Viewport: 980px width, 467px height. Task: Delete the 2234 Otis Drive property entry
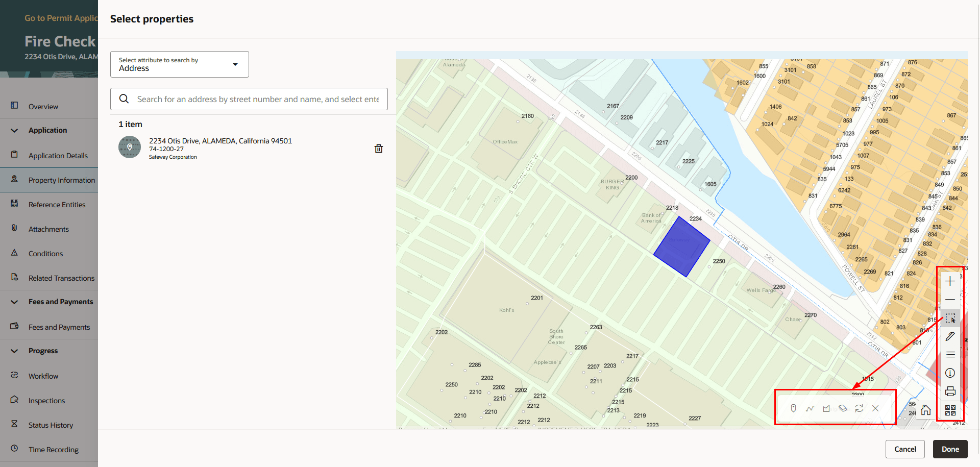378,148
